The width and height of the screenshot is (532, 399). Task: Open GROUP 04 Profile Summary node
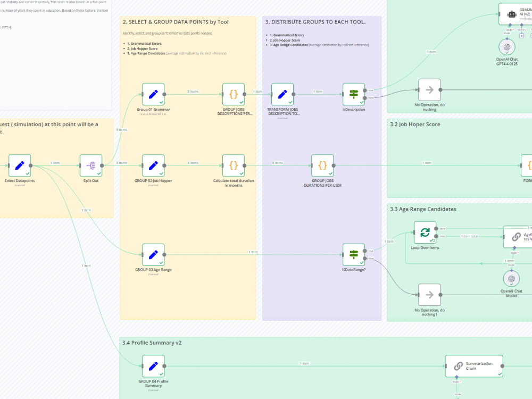click(x=153, y=366)
